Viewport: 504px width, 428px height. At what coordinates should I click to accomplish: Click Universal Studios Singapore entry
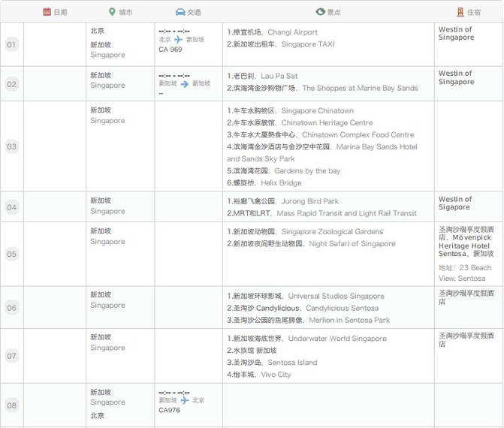point(306,296)
